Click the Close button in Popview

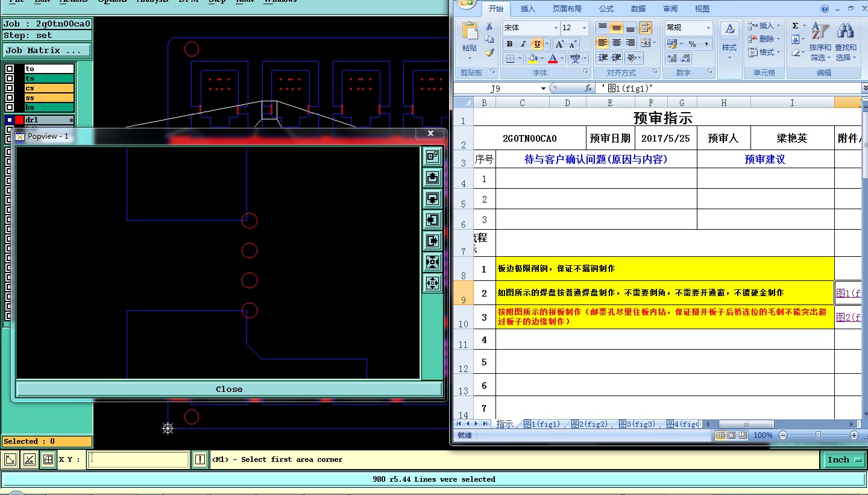(229, 389)
